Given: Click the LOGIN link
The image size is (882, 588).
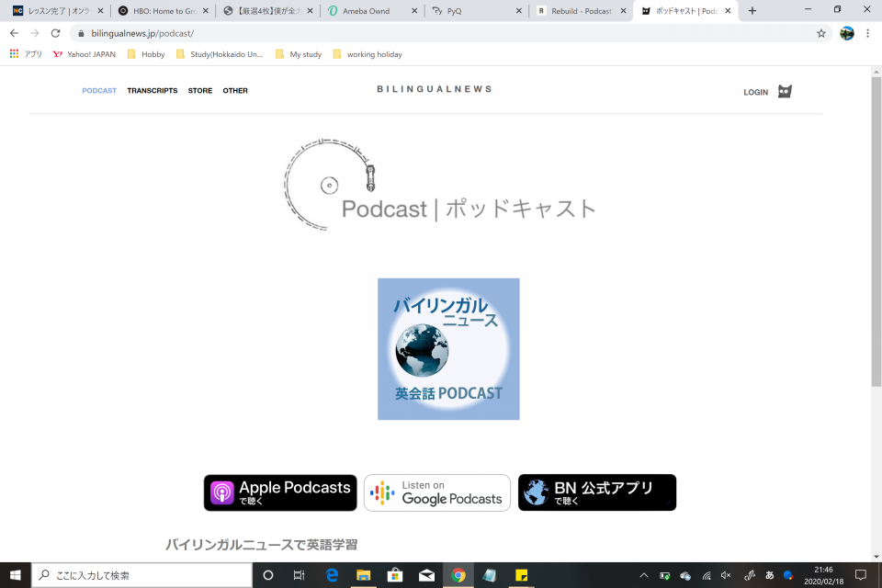Looking at the screenshot, I should 755,92.
